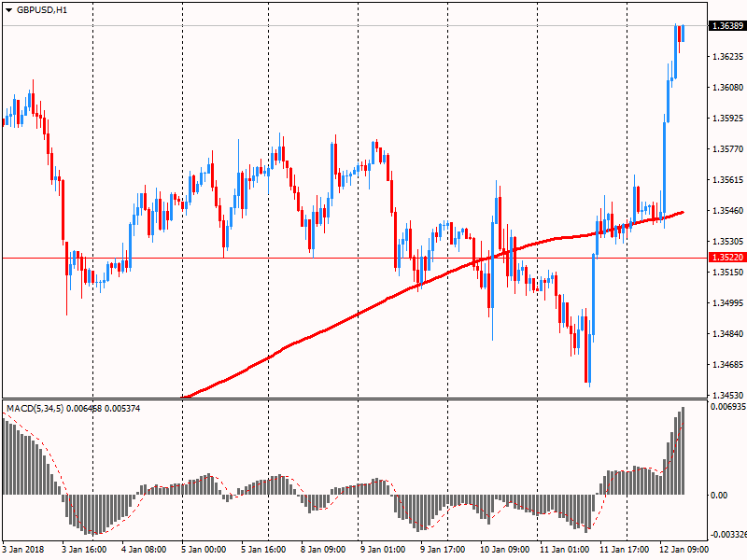
Task: Click the GBPUSD,H1 chart title
Action: pyautogui.click(x=42, y=9)
